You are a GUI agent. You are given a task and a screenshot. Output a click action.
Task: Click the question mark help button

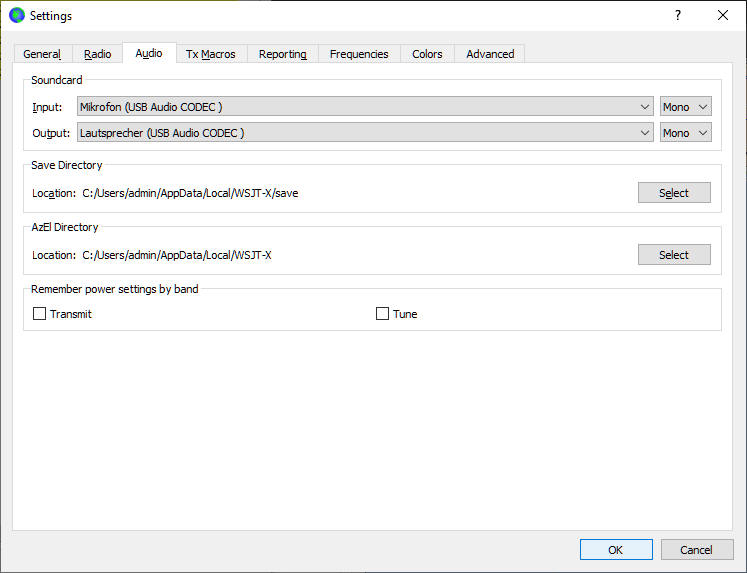point(677,16)
